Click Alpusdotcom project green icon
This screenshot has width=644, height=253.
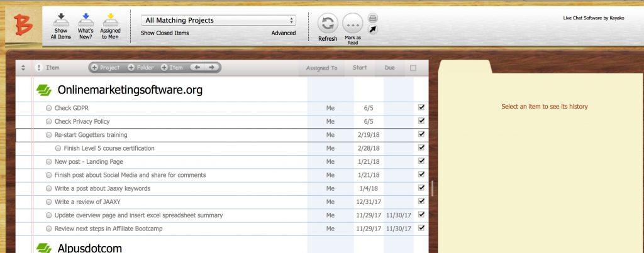[x=44, y=248]
